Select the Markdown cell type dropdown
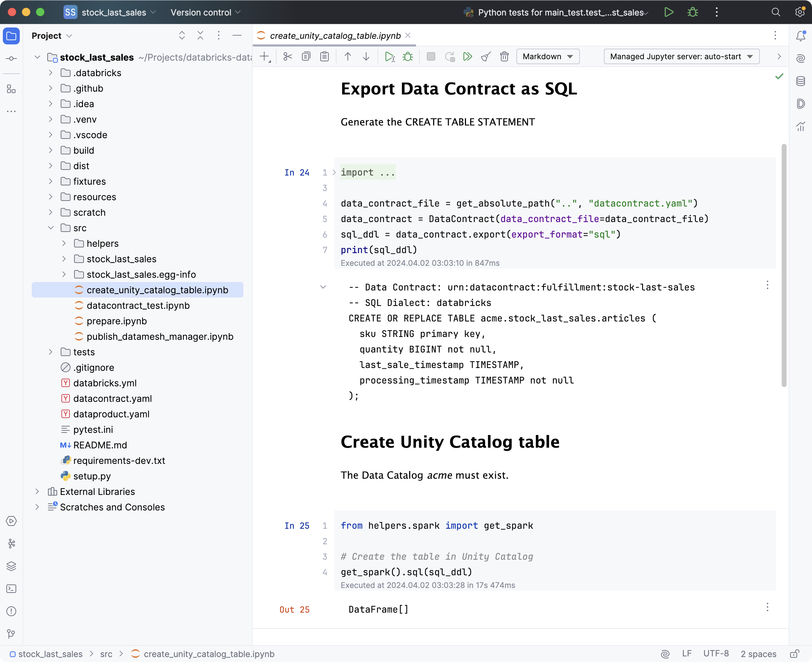 tap(548, 56)
